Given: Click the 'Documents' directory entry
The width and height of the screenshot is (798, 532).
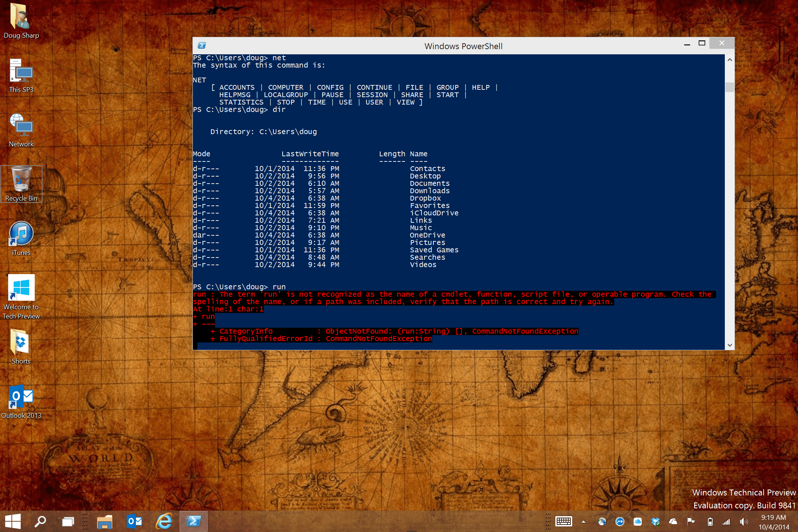Looking at the screenshot, I should point(430,184).
